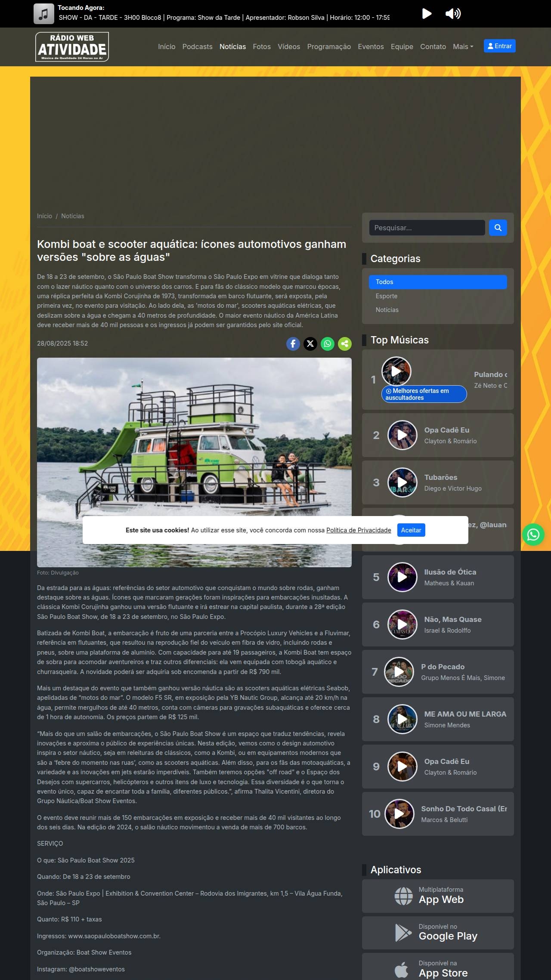Viewport: 551px width, 980px height.
Task: Share article on Facebook
Action: point(293,343)
